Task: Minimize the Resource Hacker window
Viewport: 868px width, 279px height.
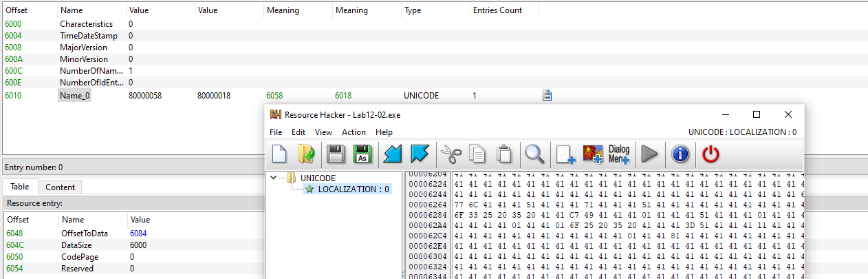Action: pos(726,114)
